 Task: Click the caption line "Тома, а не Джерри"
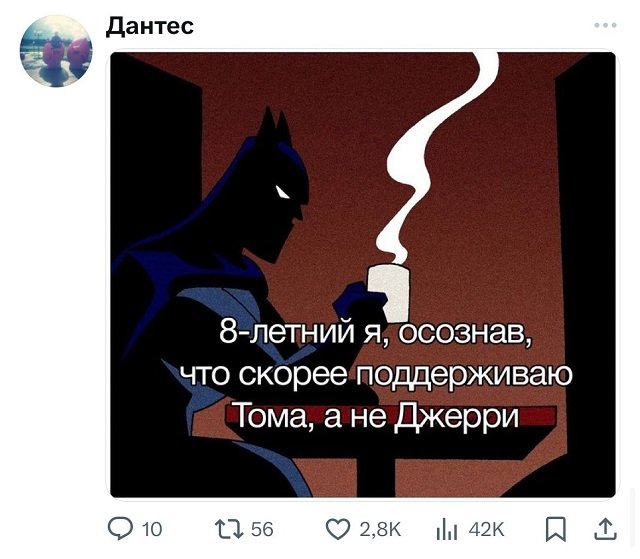click(x=377, y=417)
